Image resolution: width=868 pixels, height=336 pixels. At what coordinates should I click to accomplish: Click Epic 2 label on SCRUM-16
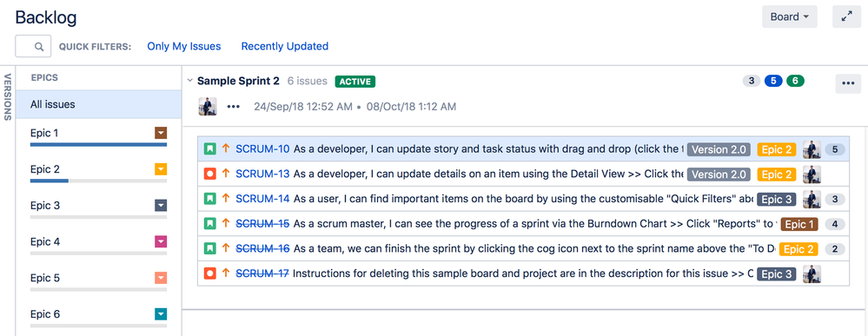click(798, 249)
